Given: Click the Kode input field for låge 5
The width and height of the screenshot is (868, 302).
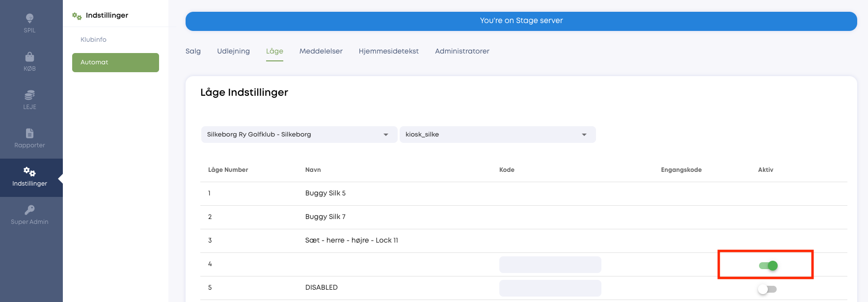Looking at the screenshot, I should pyautogui.click(x=550, y=288).
